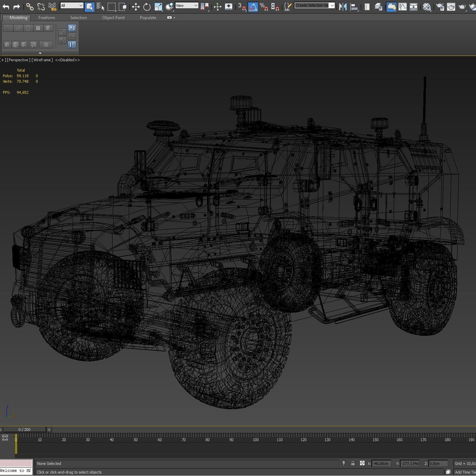The image size is (476, 476).
Task: Select the Scale tool
Action: [x=158, y=6]
